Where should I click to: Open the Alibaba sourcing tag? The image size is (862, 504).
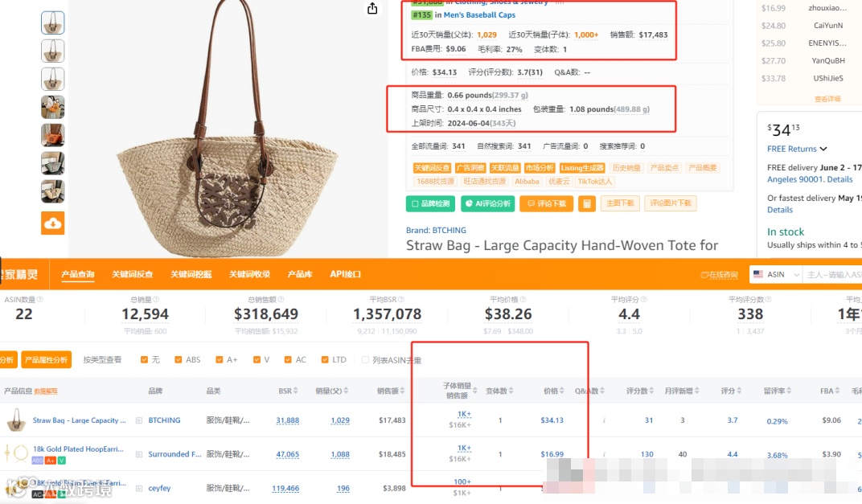pos(527,182)
